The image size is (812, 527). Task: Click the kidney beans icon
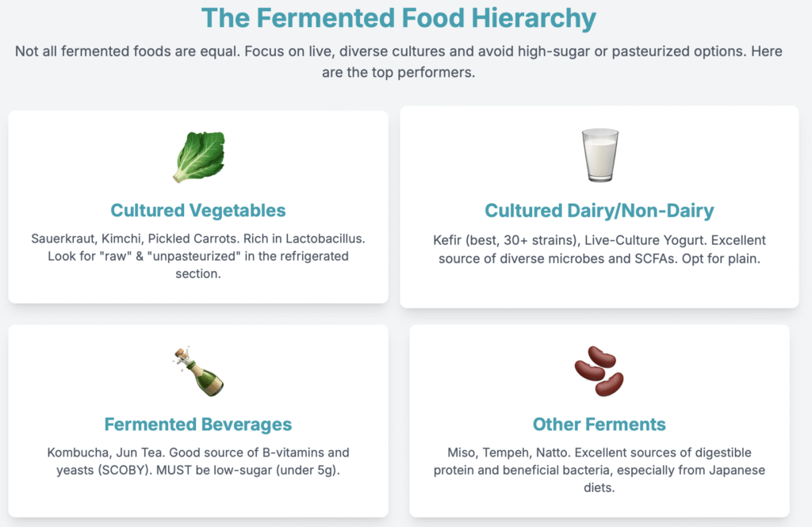click(599, 371)
